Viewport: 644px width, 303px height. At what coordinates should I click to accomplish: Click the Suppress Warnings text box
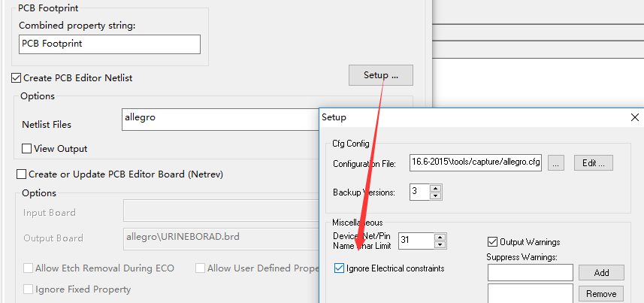(530, 272)
